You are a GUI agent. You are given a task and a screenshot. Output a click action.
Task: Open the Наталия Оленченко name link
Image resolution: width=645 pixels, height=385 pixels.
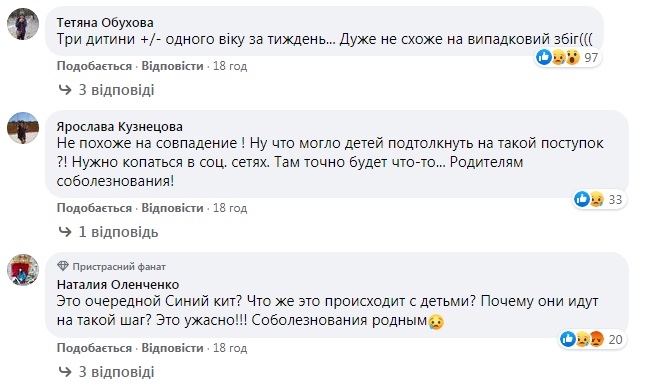pyautogui.click(x=118, y=284)
